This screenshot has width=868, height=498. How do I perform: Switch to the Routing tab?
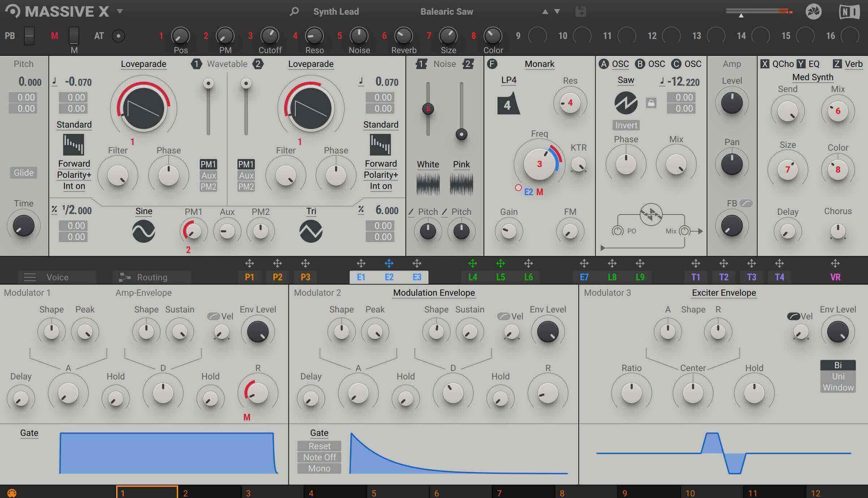[152, 277]
